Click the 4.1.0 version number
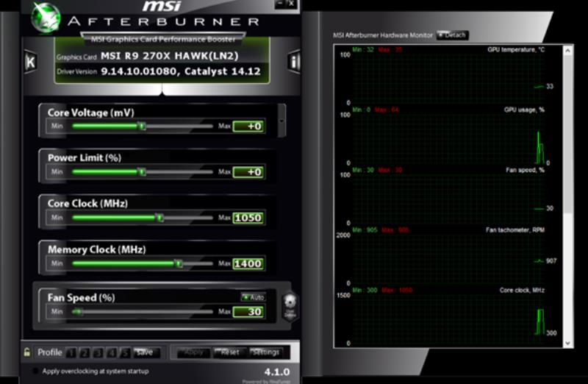 tap(277, 372)
